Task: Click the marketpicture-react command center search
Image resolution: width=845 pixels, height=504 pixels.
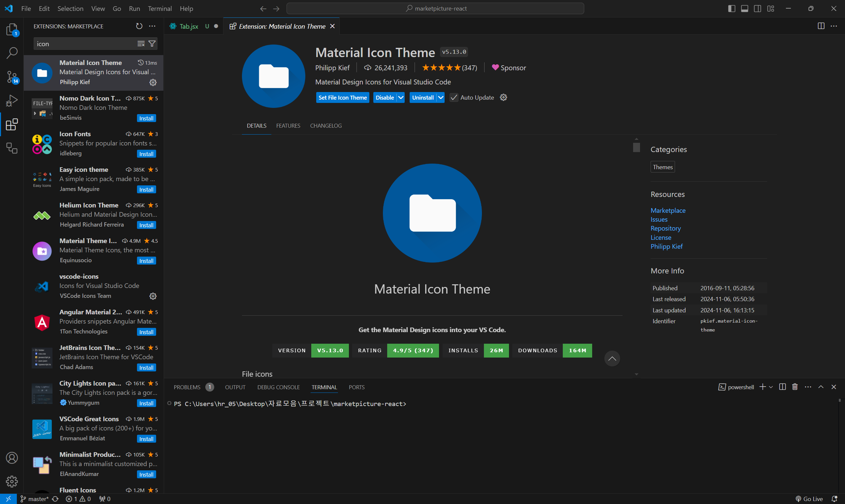Action: (x=435, y=9)
